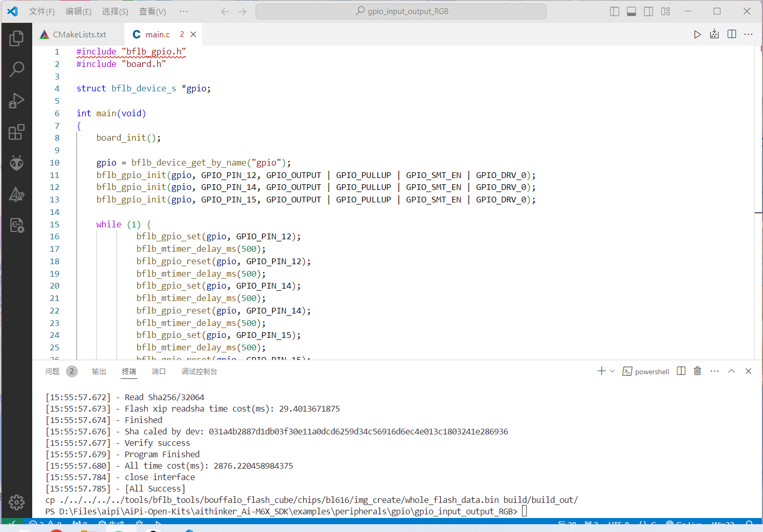The width and height of the screenshot is (763, 532).
Task: Click the download-into-box icon beside Run
Action: [x=714, y=34]
